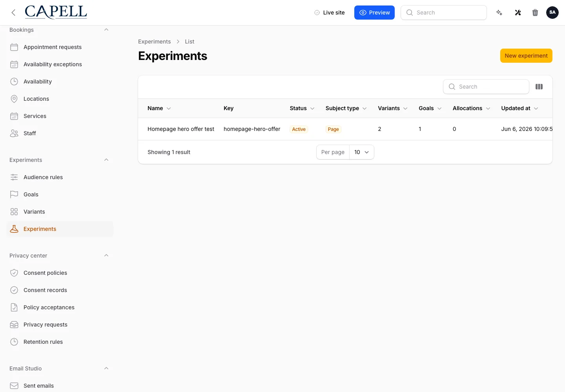The height and width of the screenshot is (392, 565).
Task: Sort the table by Name column
Action: point(159,108)
